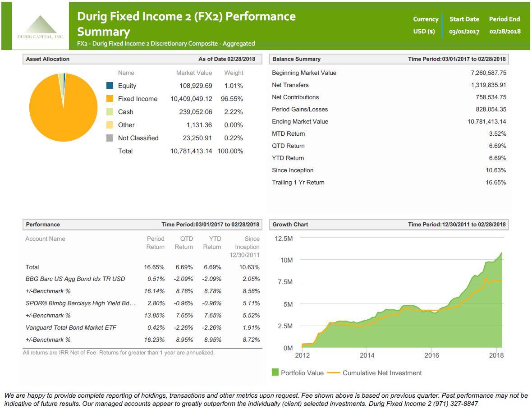The image size is (532, 409).
Task: Click the 'Account Name' column header
Action: click(x=45, y=239)
